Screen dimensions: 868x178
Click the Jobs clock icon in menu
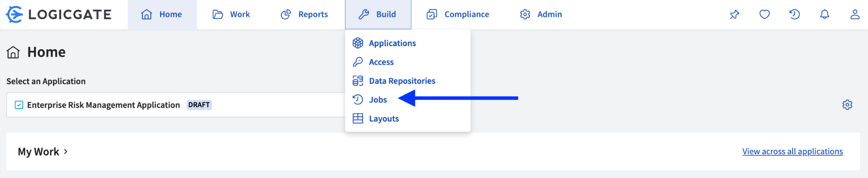point(358,100)
